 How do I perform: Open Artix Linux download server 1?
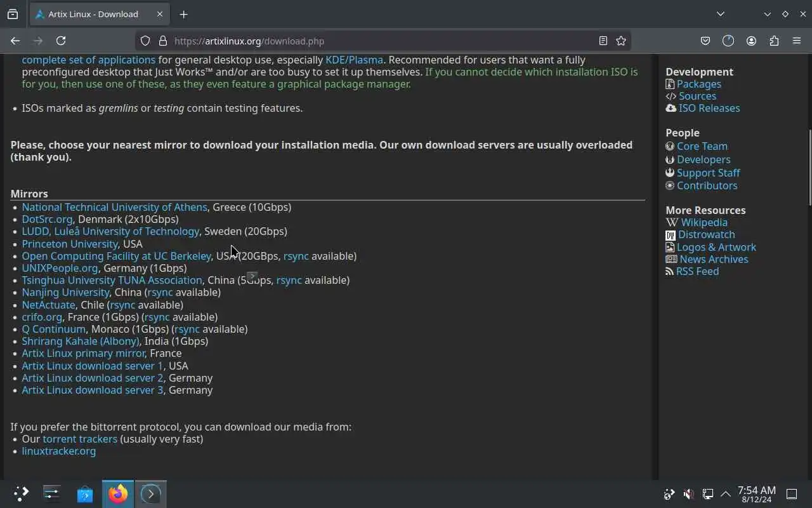click(92, 366)
